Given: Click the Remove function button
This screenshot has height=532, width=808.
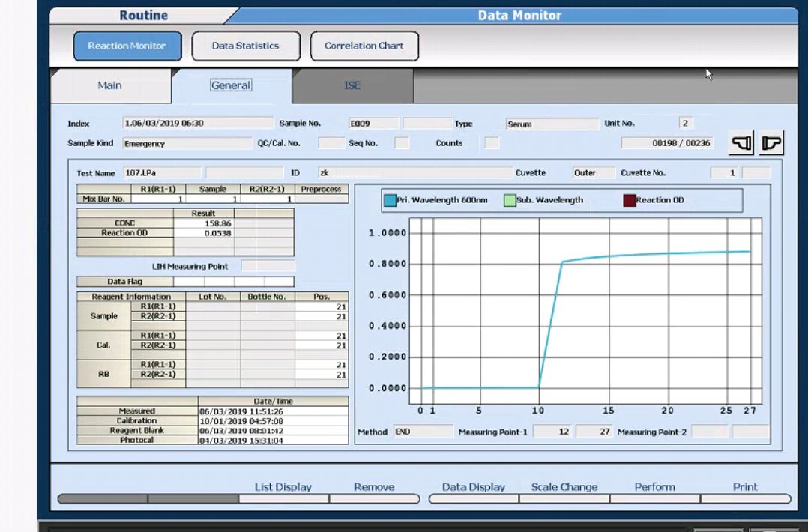Looking at the screenshot, I should (x=374, y=498).
